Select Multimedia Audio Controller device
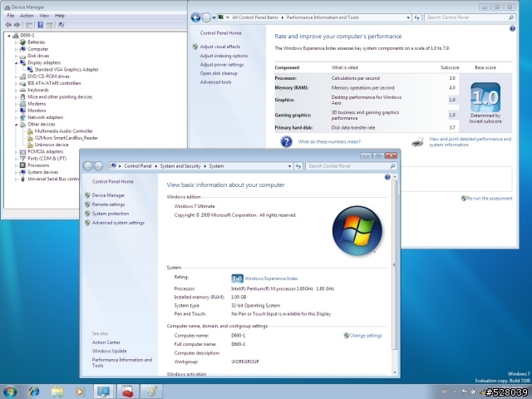The image size is (532, 399). [63, 131]
